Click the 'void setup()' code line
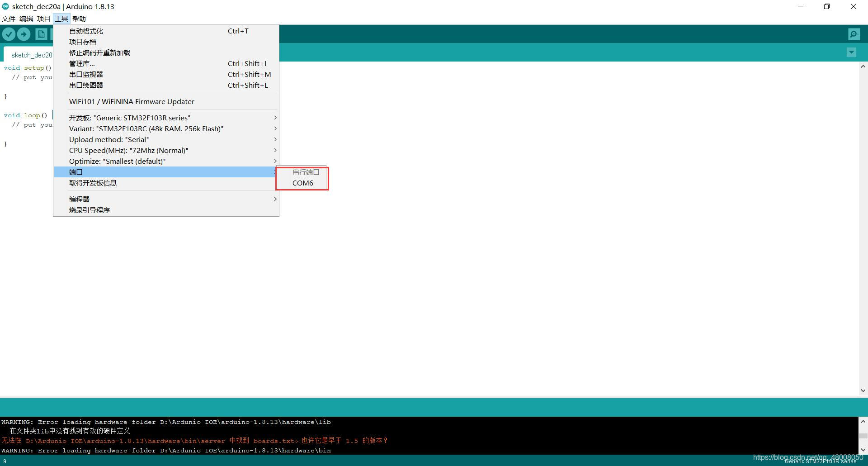Image resolution: width=868 pixels, height=466 pixels. click(28, 68)
